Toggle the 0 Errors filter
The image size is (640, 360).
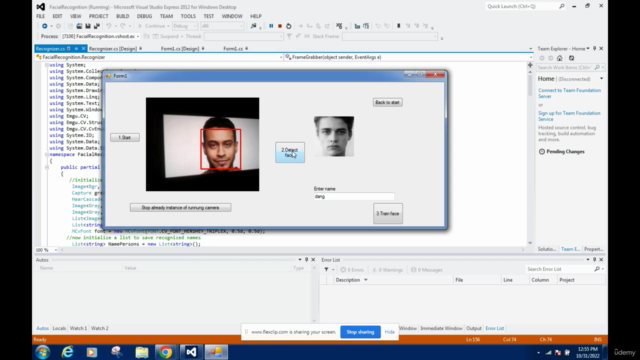tap(352, 270)
